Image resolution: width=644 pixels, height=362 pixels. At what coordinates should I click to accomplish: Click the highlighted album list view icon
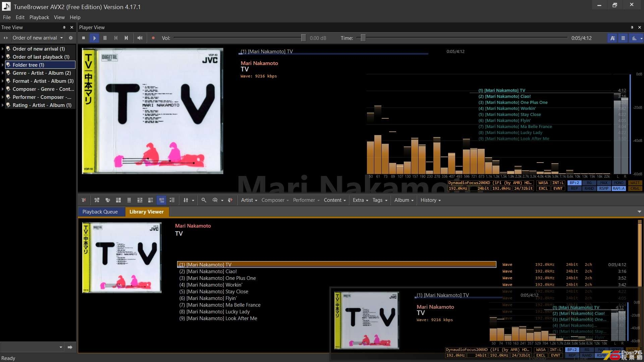pos(161,200)
